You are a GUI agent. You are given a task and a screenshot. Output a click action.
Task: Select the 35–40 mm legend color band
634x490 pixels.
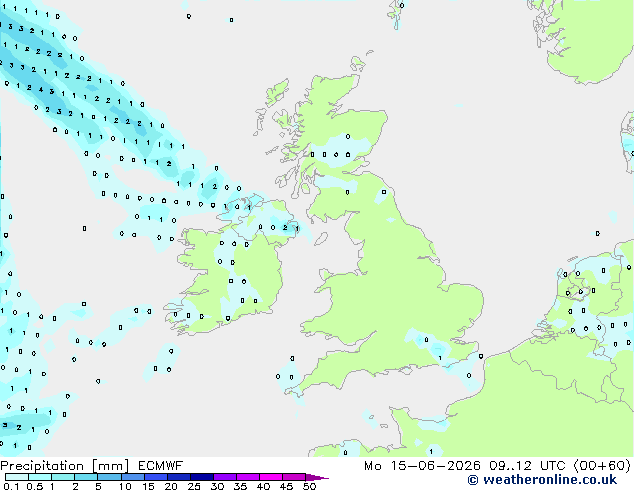click(248, 477)
